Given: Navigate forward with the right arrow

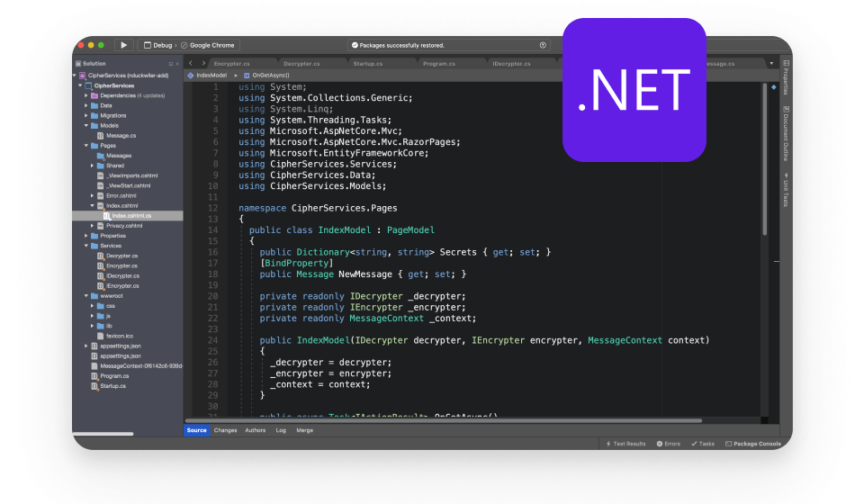Looking at the screenshot, I should tap(203, 64).
